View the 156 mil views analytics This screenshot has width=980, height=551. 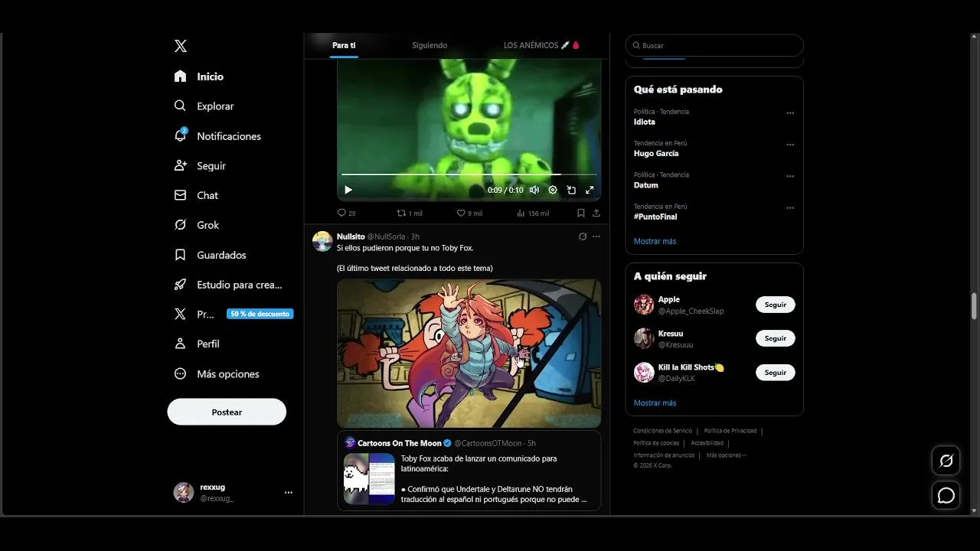[x=533, y=213]
